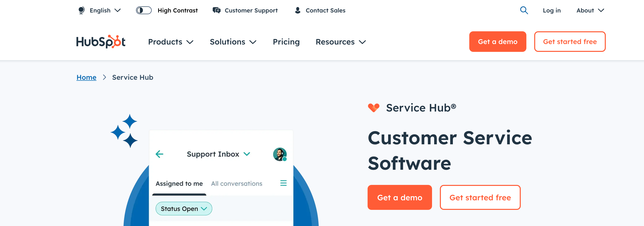
Task: Click the High Contrast label text
Action: (x=177, y=11)
